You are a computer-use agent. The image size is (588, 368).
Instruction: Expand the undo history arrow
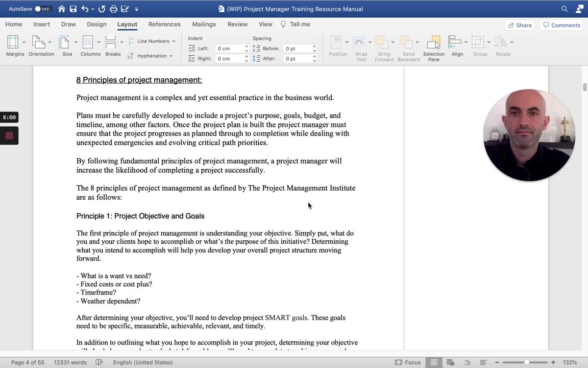92,9
